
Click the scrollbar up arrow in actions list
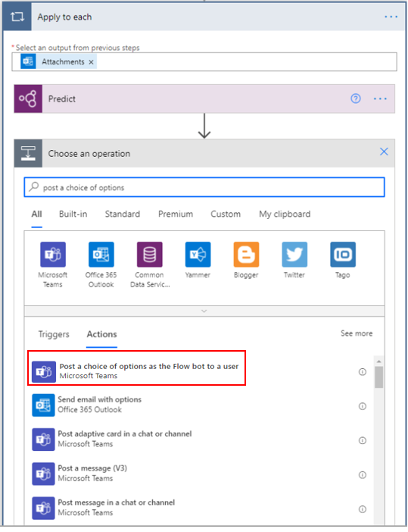click(x=378, y=361)
